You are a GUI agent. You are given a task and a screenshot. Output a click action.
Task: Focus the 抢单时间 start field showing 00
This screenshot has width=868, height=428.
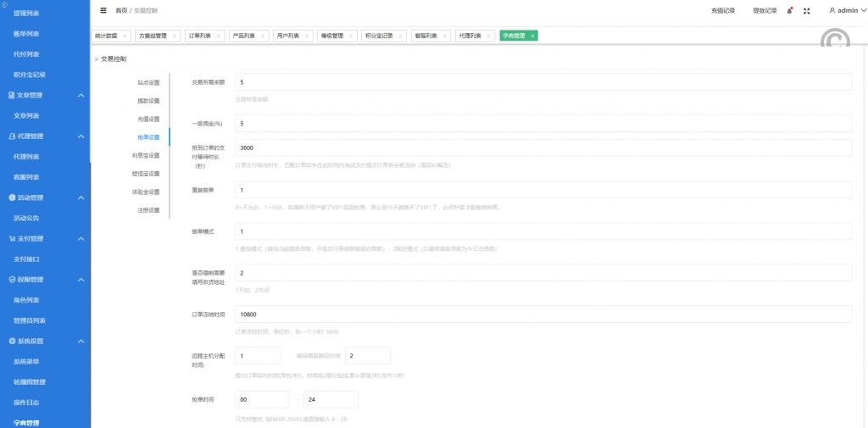(263, 399)
